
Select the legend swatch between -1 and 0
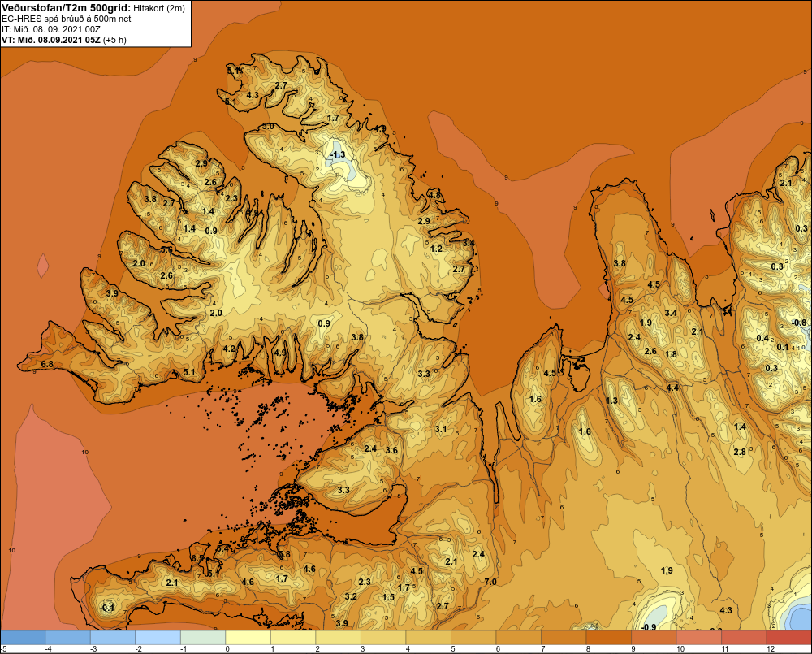point(203,638)
